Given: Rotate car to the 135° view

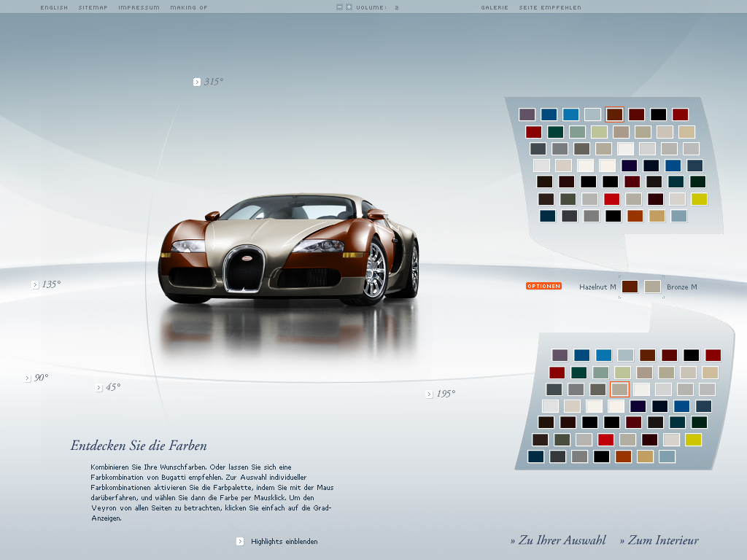Looking at the screenshot, I should click(35, 284).
